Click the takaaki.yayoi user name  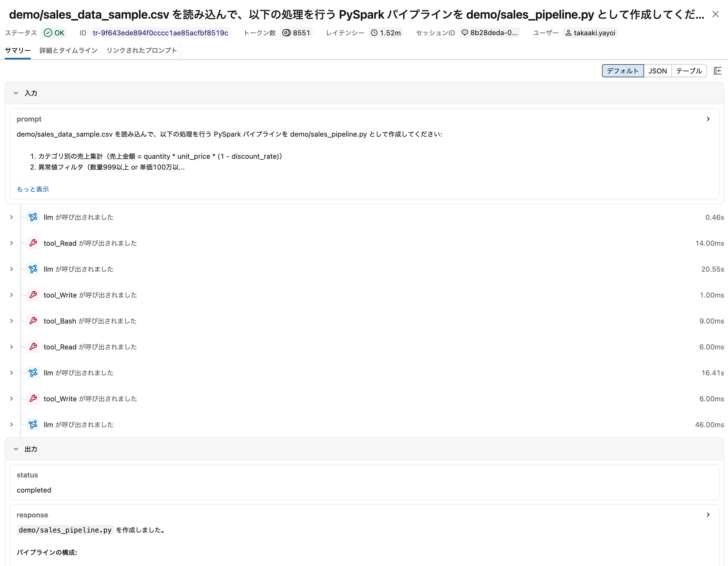(594, 33)
